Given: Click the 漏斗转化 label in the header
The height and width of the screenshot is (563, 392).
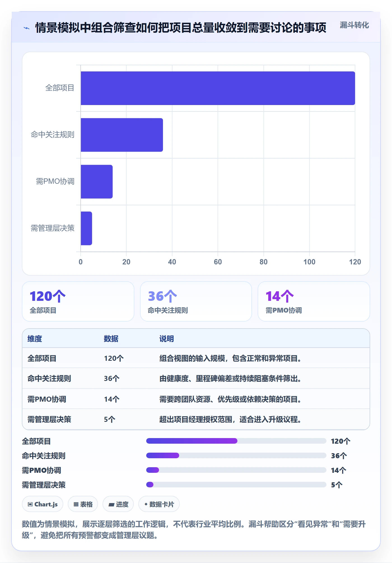Looking at the screenshot, I should pos(354,25).
